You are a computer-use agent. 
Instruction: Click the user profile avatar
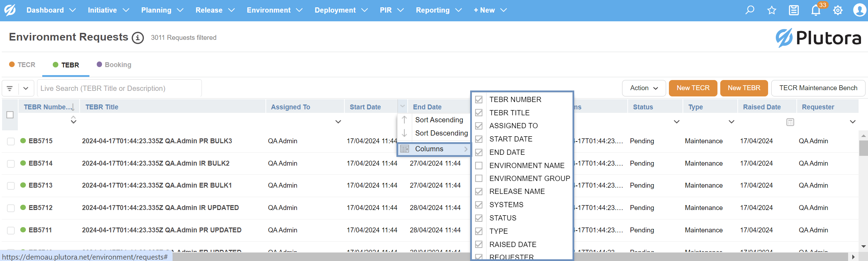pos(859,10)
